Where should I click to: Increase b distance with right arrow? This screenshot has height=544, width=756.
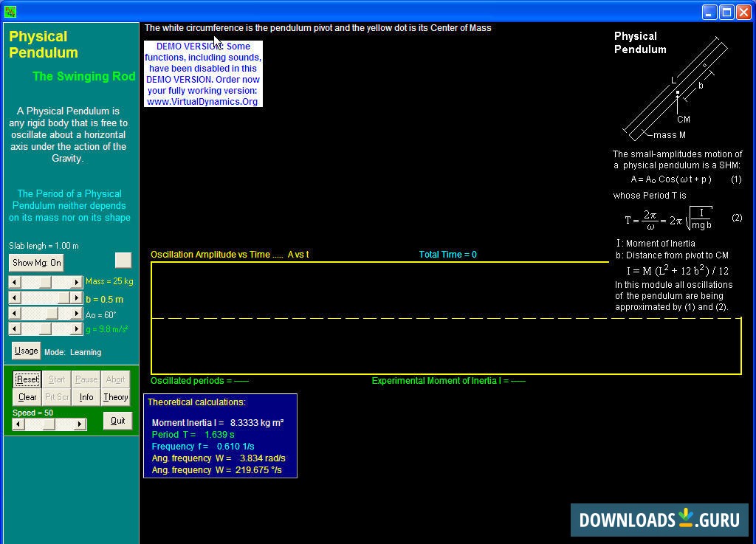76,298
